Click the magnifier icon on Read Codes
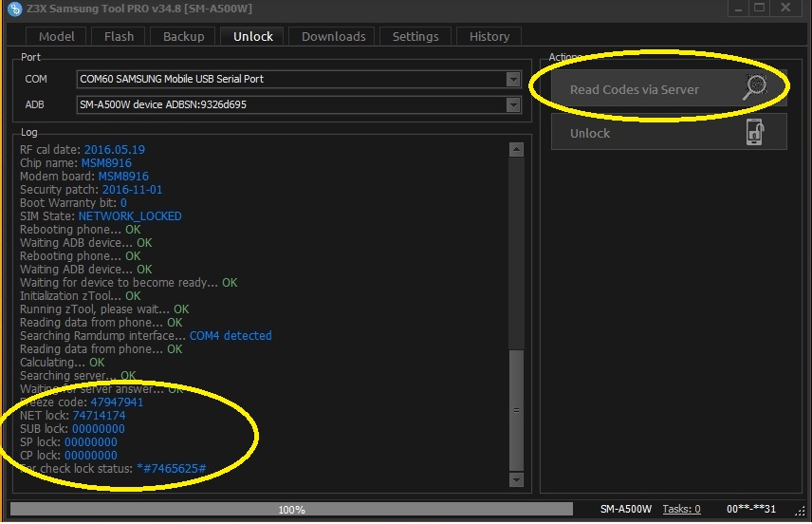812x524 pixels. tap(754, 87)
